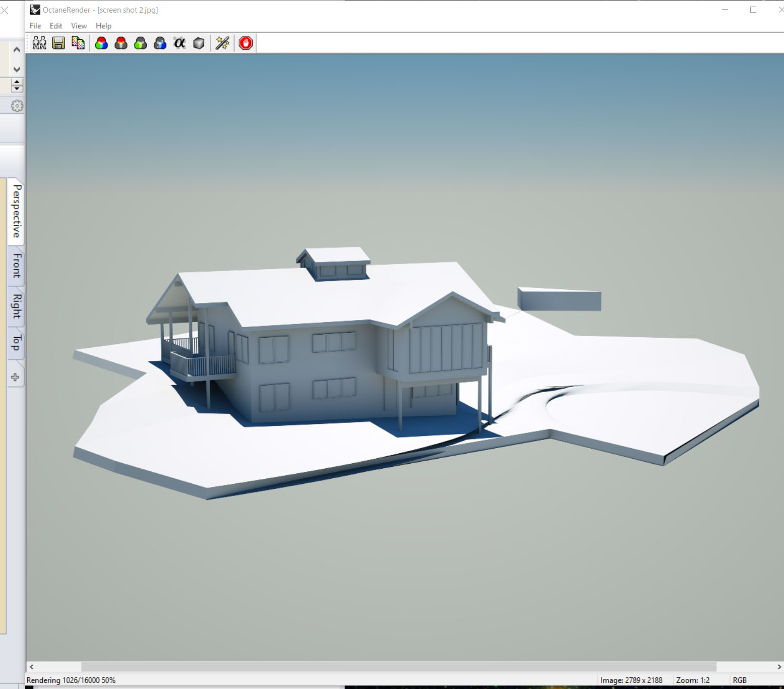Show only the green channel
This screenshot has height=689, width=784.
[x=141, y=43]
